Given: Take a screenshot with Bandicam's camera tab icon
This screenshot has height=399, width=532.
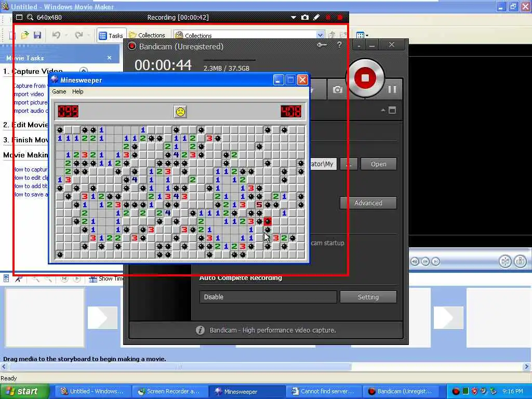Looking at the screenshot, I should (x=337, y=89).
